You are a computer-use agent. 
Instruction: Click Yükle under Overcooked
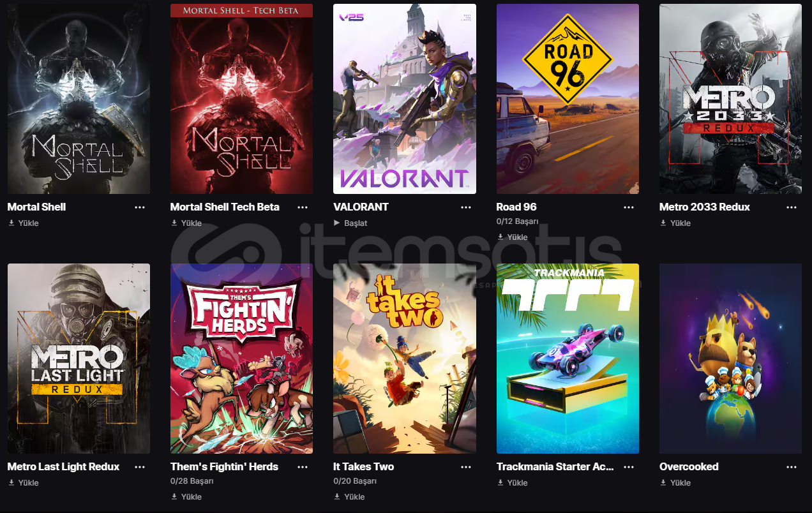tap(675, 483)
